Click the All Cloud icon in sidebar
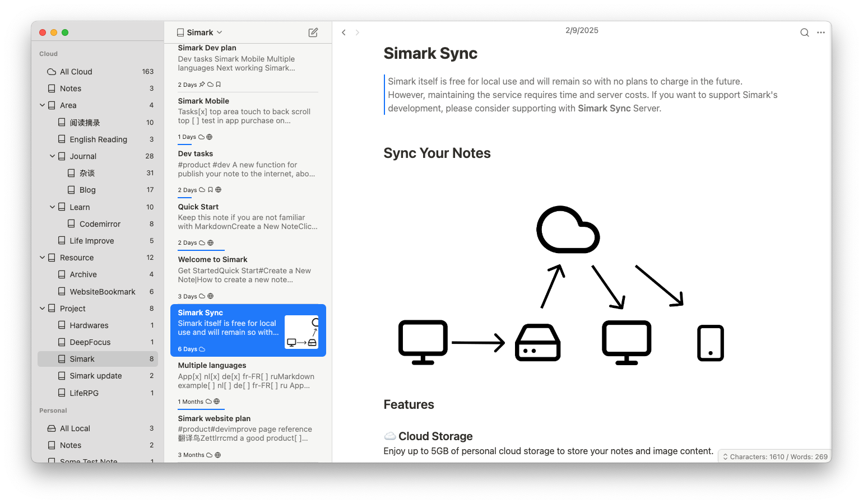The image size is (863, 504). point(52,72)
